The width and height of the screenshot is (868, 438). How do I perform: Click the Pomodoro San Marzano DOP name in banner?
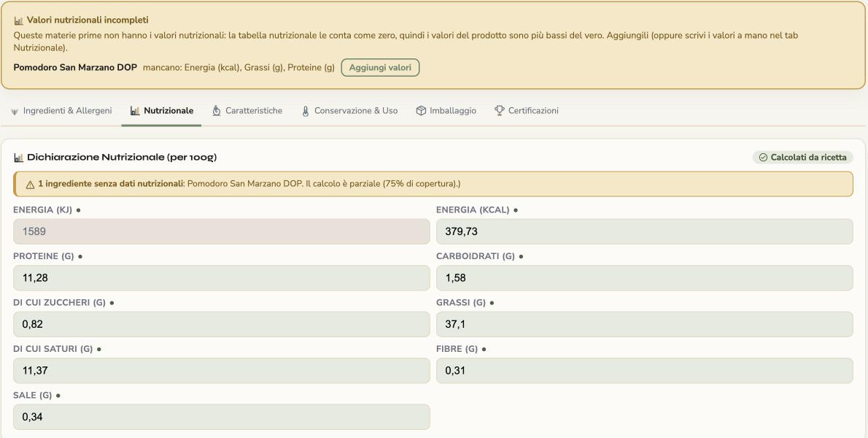click(75, 68)
